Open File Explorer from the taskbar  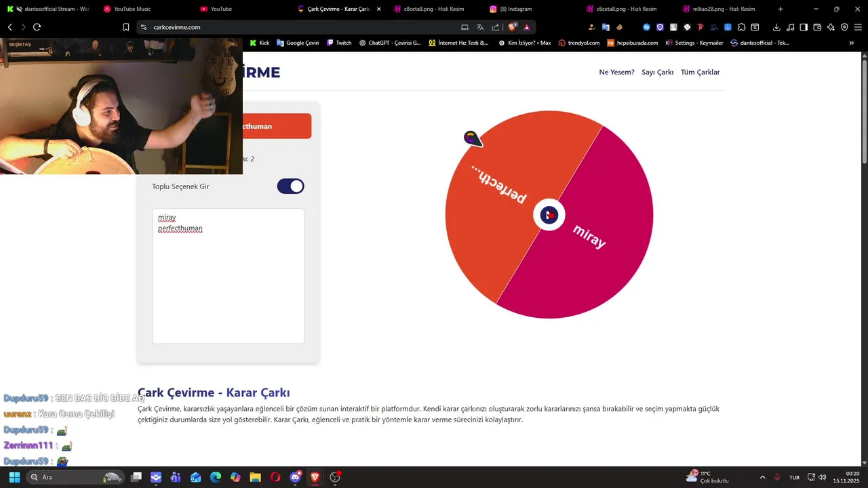(x=255, y=477)
